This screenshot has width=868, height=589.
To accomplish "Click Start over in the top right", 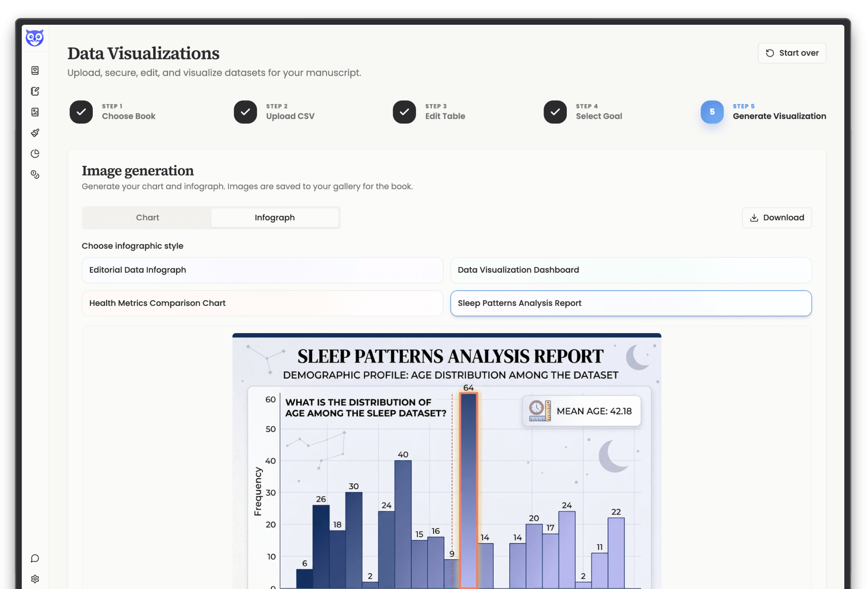I will [791, 53].
